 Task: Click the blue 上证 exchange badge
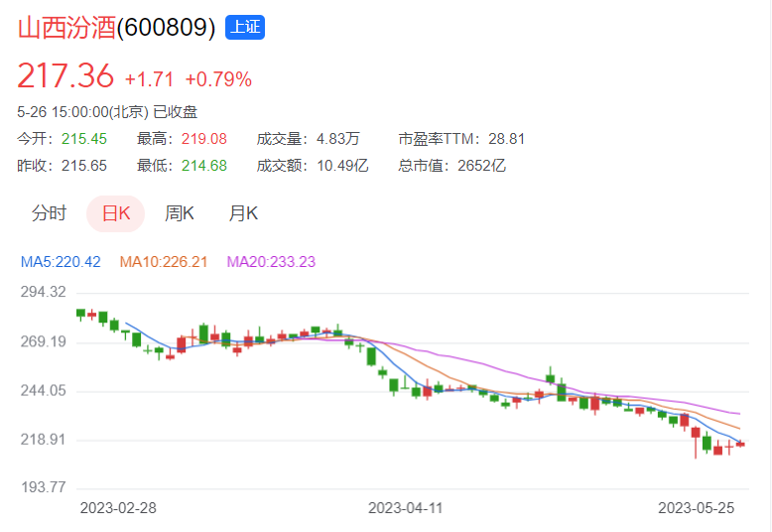pos(245,27)
